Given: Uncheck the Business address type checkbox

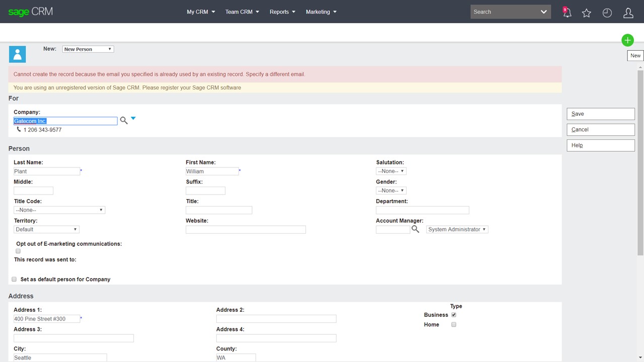Looking at the screenshot, I should pyautogui.click(x=453, y=314).
